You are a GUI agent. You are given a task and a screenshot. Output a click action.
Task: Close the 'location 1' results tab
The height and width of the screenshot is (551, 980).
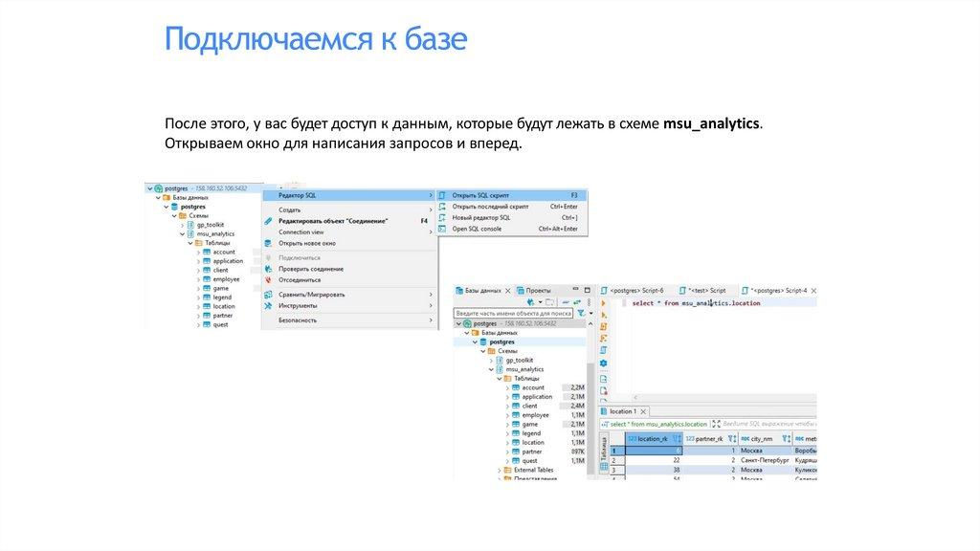[x=643, y=410]
